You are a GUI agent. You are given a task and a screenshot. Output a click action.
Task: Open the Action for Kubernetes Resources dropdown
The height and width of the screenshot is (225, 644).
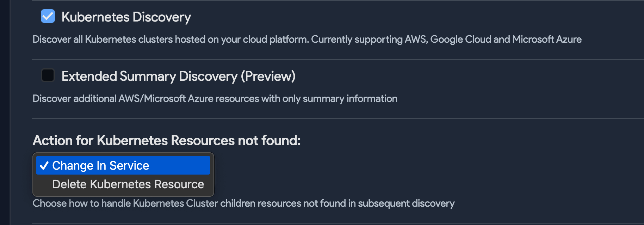[123, 165]
